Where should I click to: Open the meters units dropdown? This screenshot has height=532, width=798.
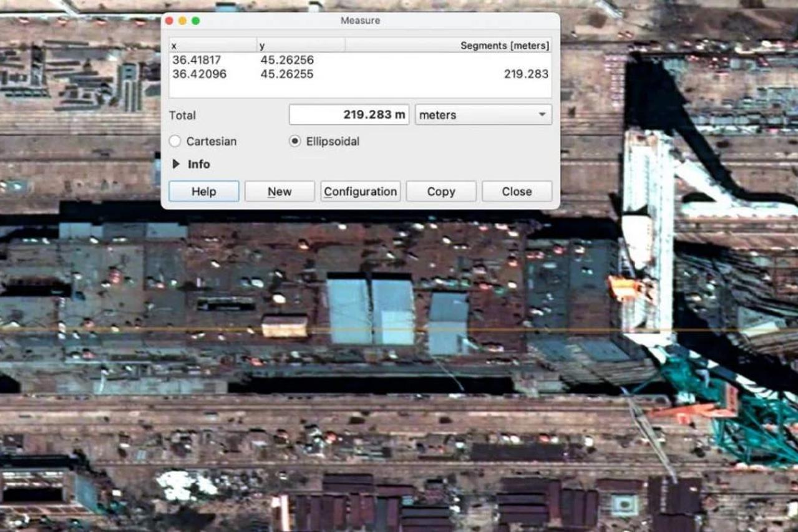pyautogui.click(x=483, y=115)
